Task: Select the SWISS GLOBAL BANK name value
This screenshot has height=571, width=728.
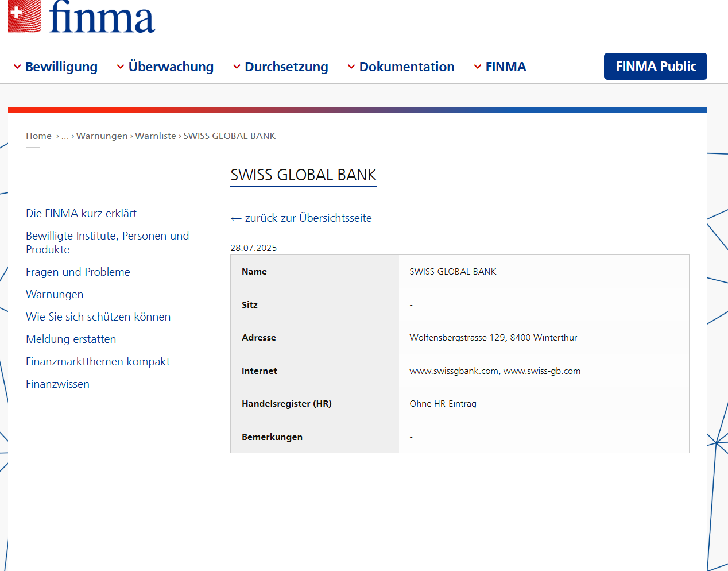Action: click(453, 272)
